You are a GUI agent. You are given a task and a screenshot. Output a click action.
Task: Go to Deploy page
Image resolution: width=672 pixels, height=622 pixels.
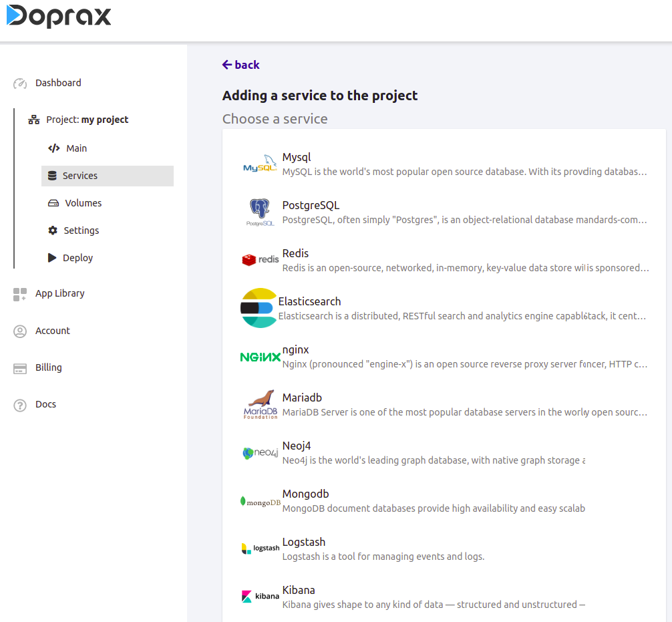pos(77,258)
